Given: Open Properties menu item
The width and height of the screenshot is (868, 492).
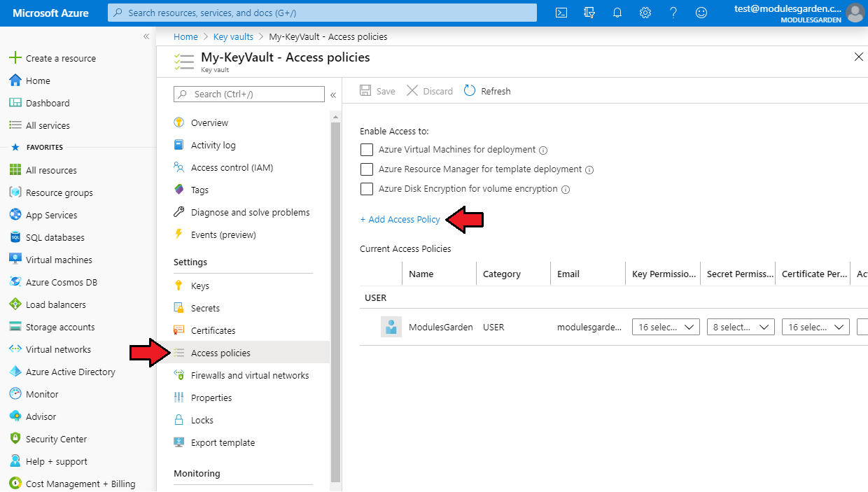Looking at the screenshot, I should pos(211,398).
